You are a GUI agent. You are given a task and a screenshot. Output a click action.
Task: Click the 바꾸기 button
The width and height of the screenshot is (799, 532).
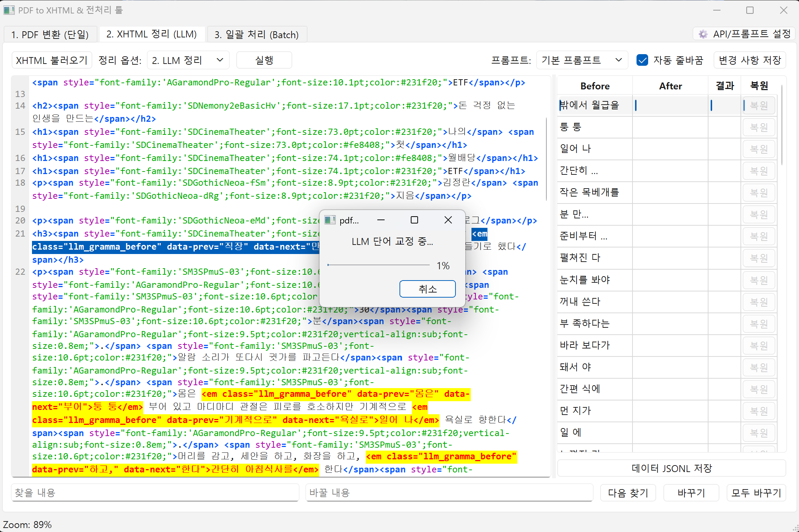pos(691,493)
